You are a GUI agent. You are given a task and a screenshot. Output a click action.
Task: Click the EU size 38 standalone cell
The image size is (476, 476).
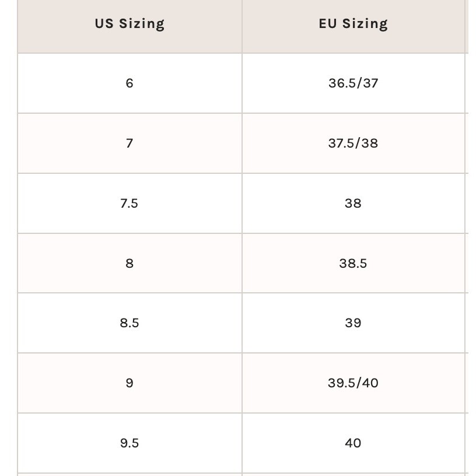[353, 204]
